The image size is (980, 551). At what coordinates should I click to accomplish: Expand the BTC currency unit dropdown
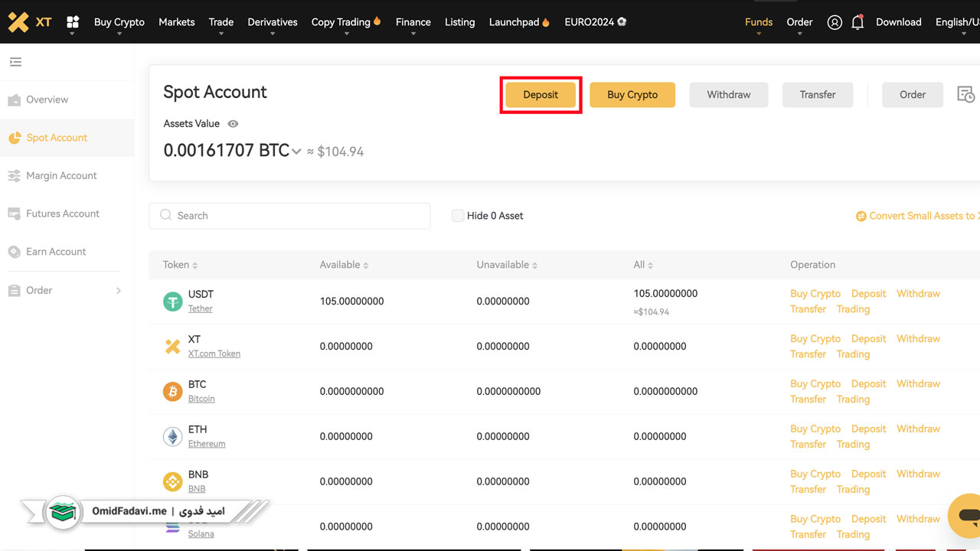296,152
